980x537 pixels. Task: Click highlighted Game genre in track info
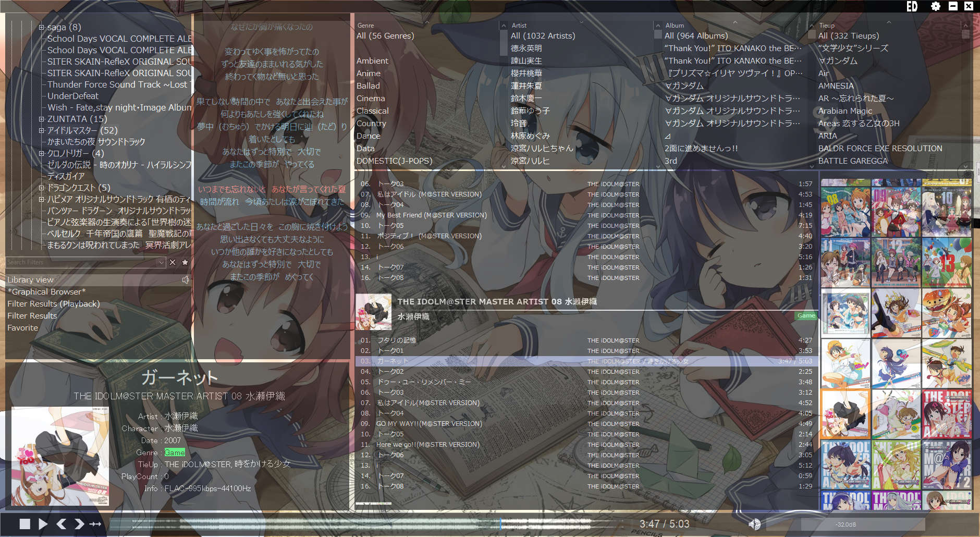pyautogui.click(x=175, y=453)
